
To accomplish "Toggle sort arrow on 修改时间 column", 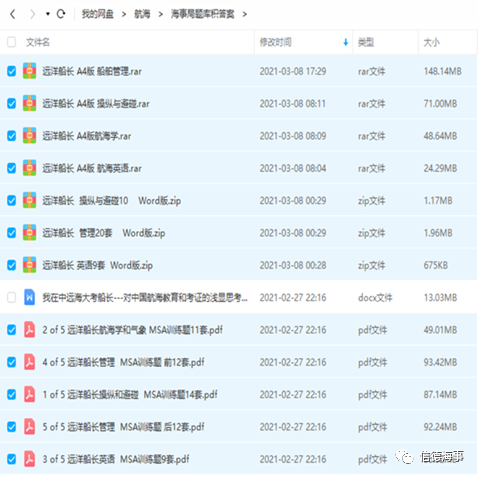I will click(x=345, y=42).
